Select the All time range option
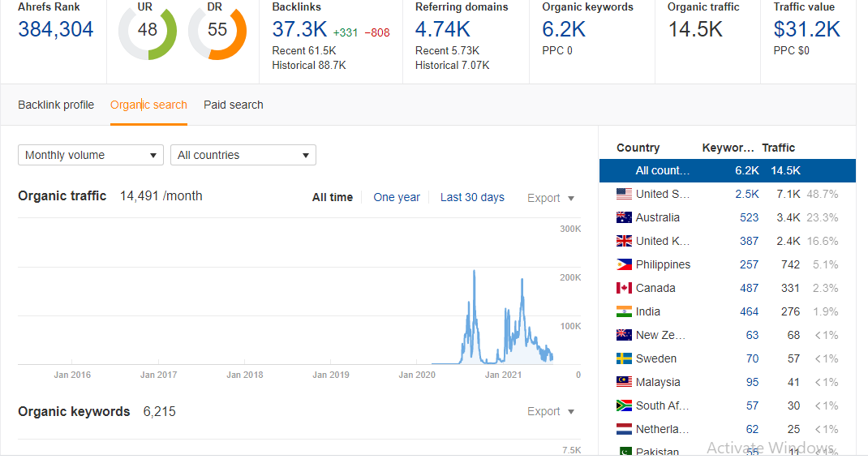Image resolution: width=868 pixels, height=459 pixels. (x=333, y=197)
